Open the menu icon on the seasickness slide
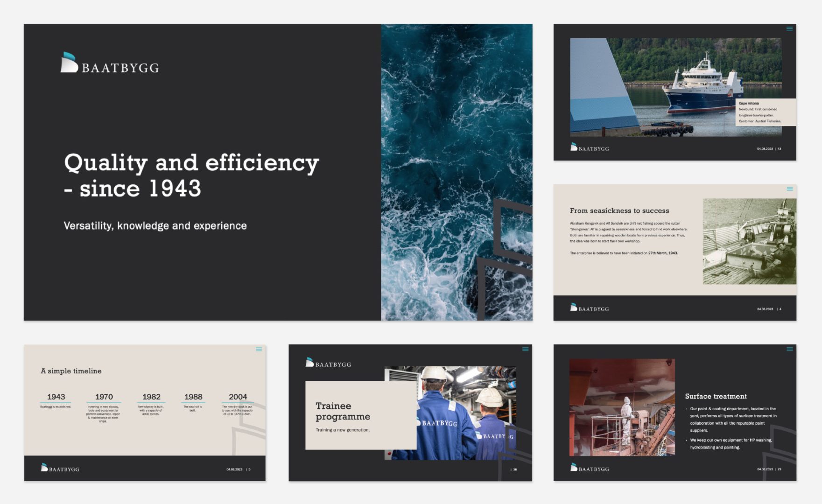The image size is (822, 504). 789,189
